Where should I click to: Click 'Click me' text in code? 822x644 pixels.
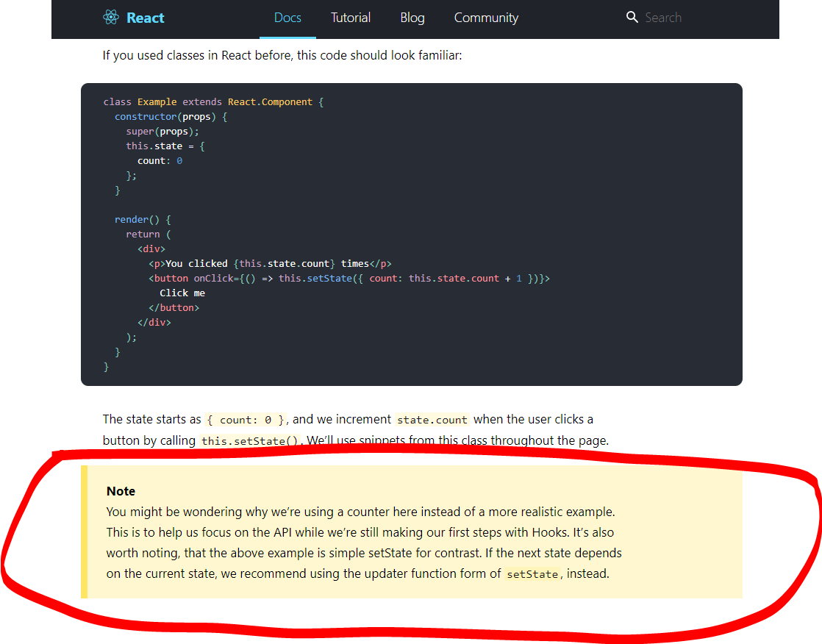(x=182, y=293)
